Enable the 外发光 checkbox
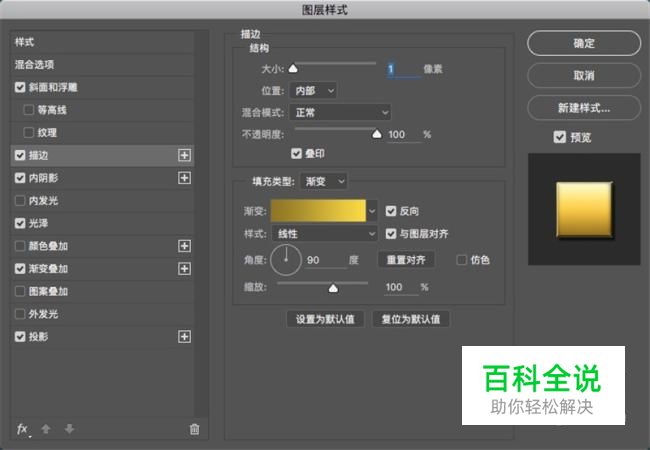Viewport: 650px width, 450px height. [x=20, y=314]
